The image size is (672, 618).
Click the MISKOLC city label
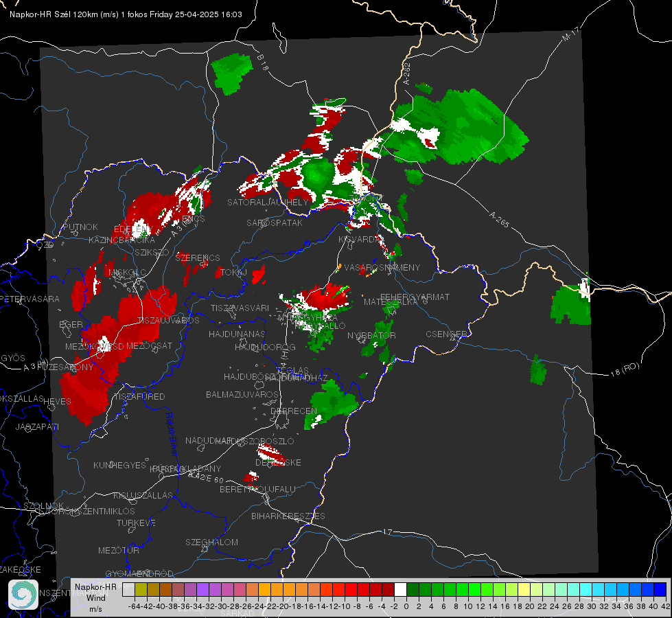[127, 273]
